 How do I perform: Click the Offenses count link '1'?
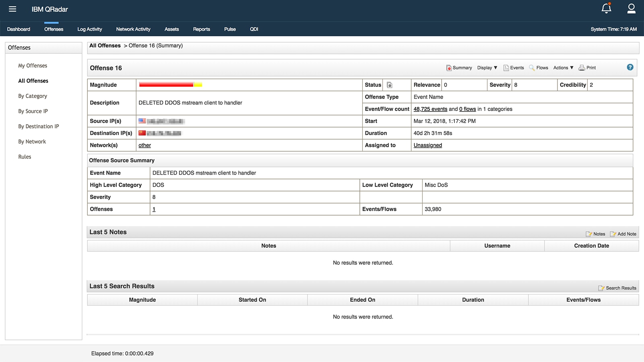pyautogui.click(x=154, y=209)
